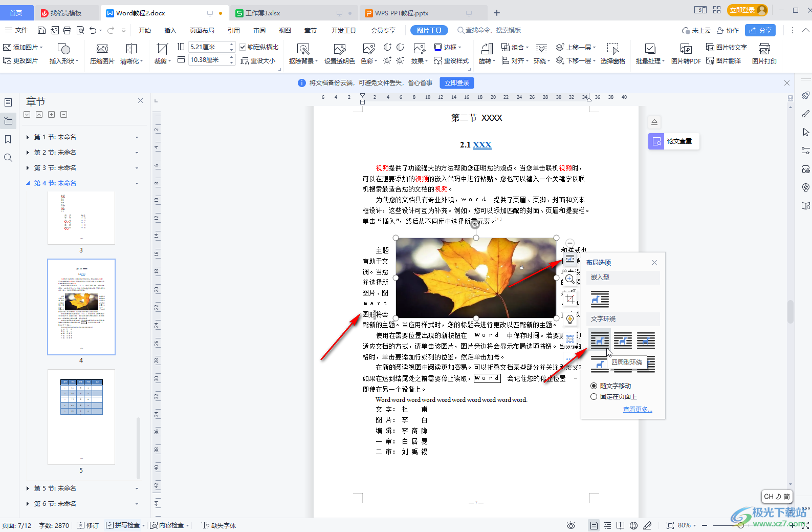The height and width of the screenshot is (532, 812).
Task: Select the 固定在页面上 radio button
Action: tap(594, 397)
